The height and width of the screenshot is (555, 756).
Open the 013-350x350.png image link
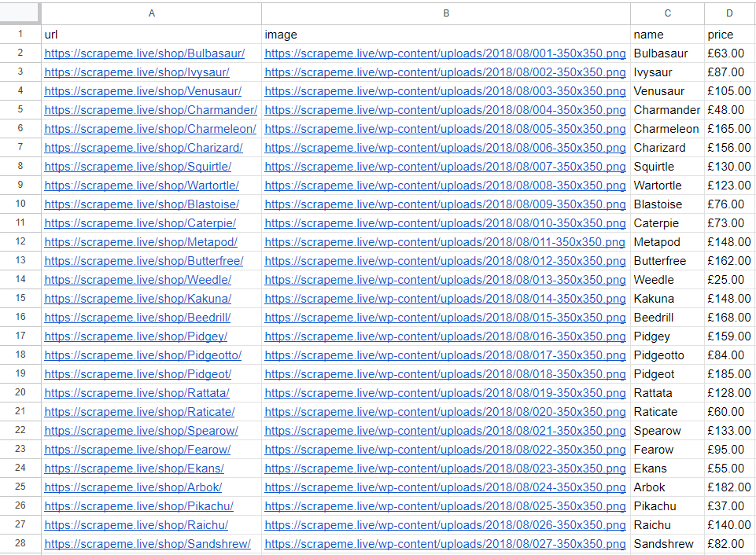coord(445,279)
